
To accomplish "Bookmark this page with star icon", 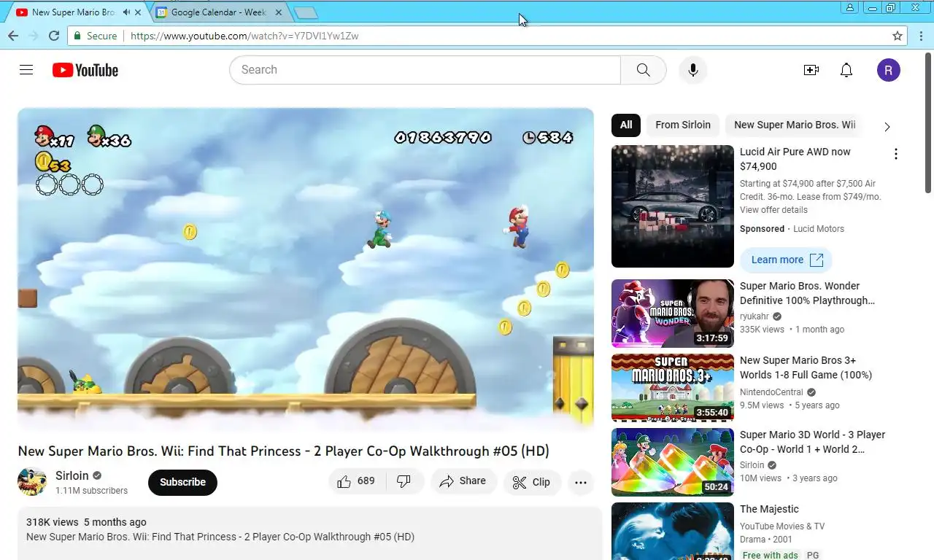I will click(898, 36).
